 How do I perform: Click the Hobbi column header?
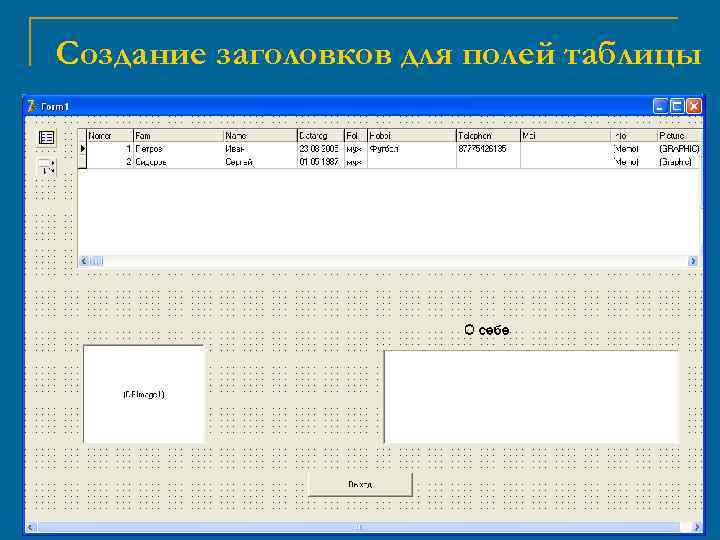(412, 136)
